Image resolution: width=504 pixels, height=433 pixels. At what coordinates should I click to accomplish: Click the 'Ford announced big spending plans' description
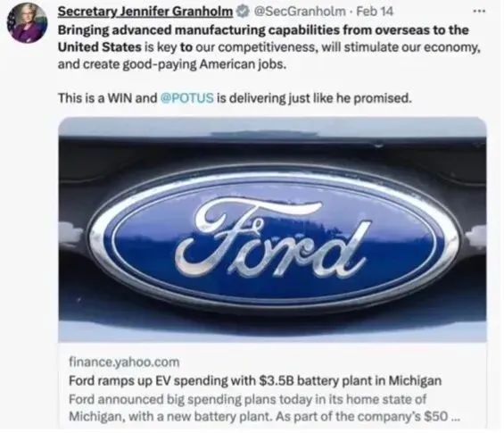(x=247, y=408)
